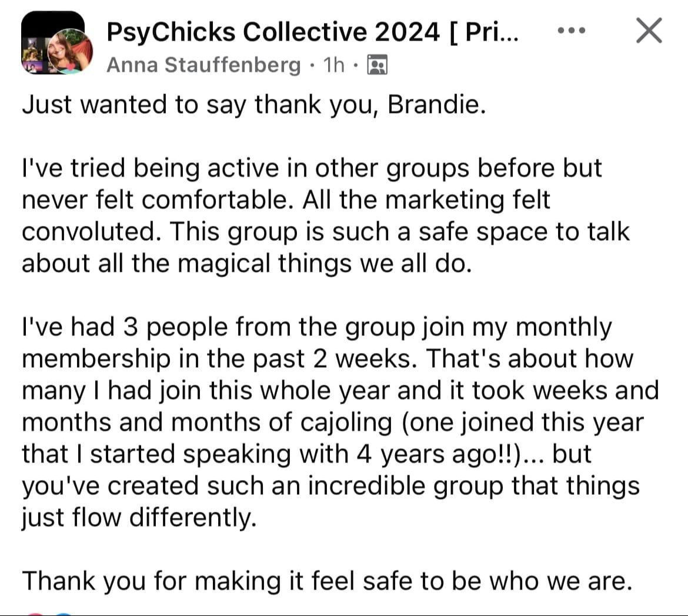The image size is (688, 616).
Task: Click the pink love reaction icon
Action: [36, 613]
